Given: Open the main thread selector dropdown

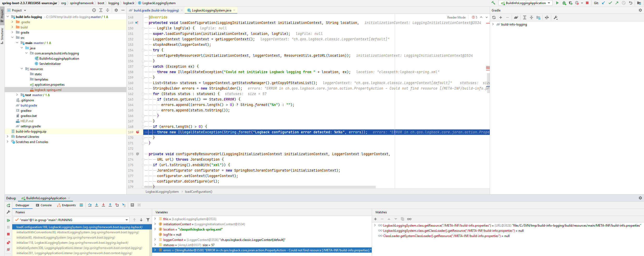Looking at the screenshot, I should point(71,220).
